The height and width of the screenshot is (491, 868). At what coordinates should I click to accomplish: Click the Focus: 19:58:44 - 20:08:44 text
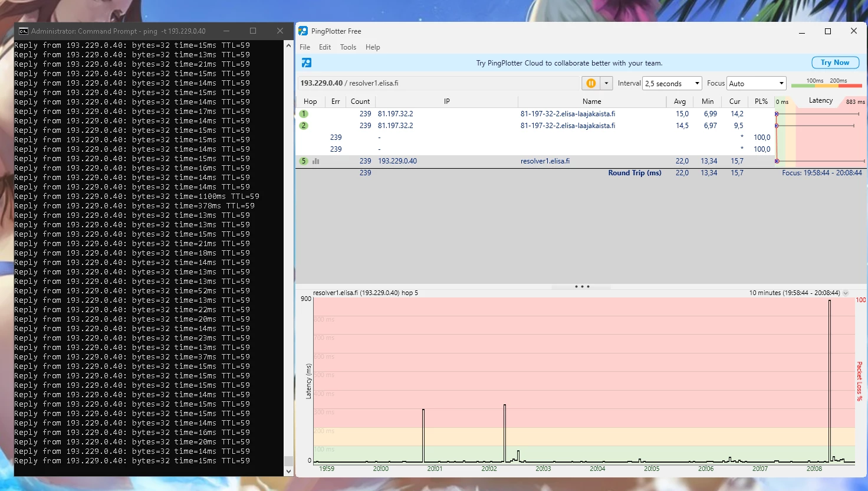[x=822, y=173]
